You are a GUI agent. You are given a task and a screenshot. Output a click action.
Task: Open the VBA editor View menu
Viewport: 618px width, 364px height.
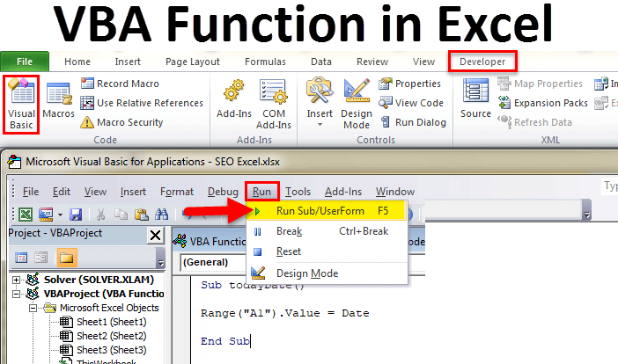pos(95,192)
